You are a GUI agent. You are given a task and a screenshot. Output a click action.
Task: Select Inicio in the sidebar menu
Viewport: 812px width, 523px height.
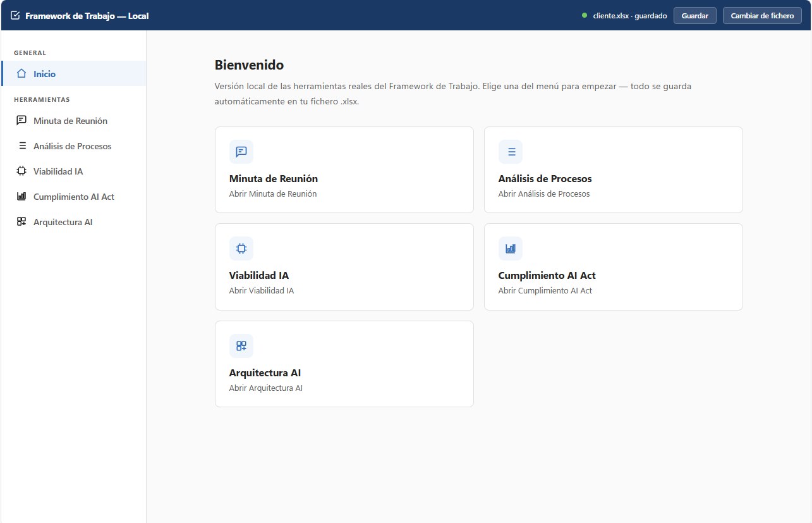pyautogui.click(x=74, y=74)
